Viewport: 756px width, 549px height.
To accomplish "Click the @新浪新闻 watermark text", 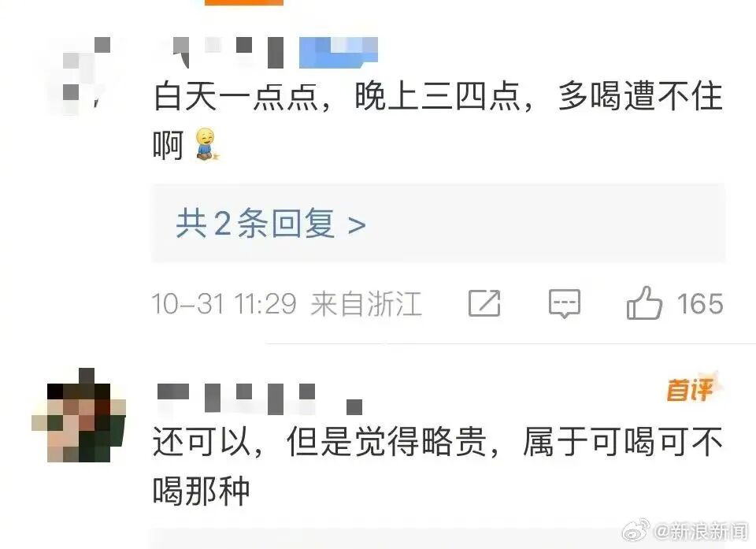I will [x=702, y=531].
